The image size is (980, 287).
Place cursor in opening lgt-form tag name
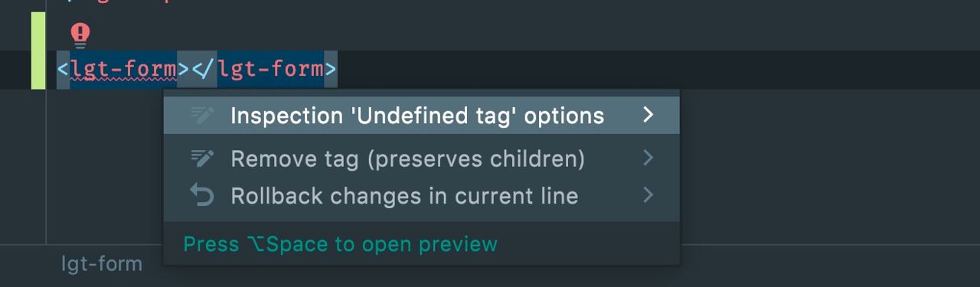point(123,70)
